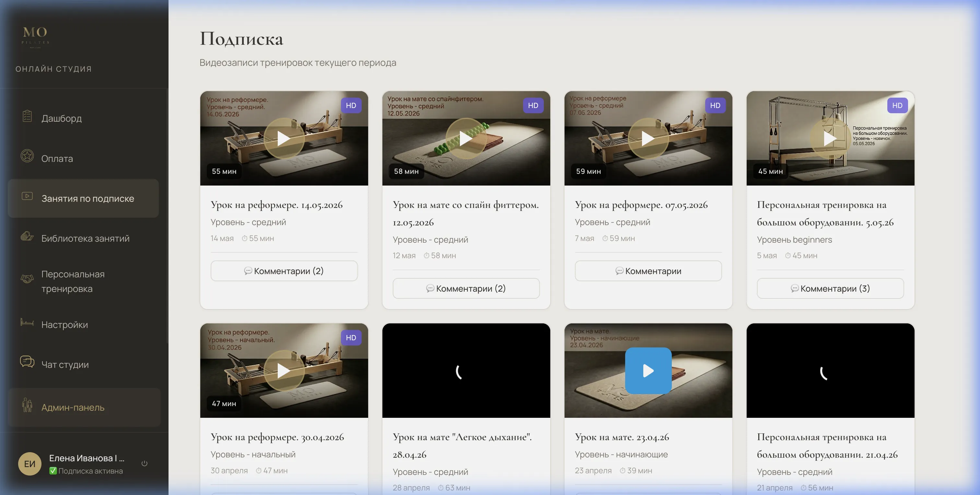Open Чат студии via its chat bubble icon
The width and height of the screenshot is (980, 495).
pos(27,361)
